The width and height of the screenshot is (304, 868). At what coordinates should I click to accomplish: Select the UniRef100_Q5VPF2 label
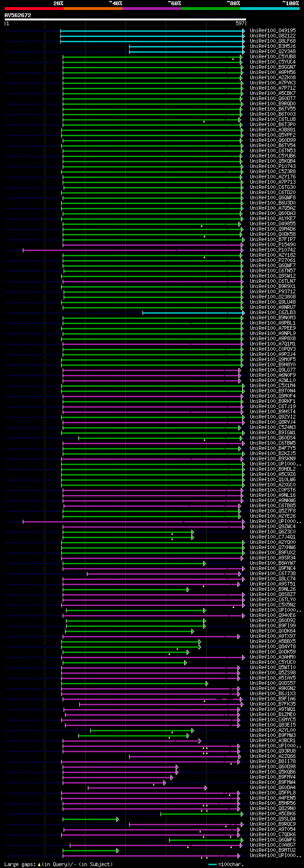coord(273,135)
